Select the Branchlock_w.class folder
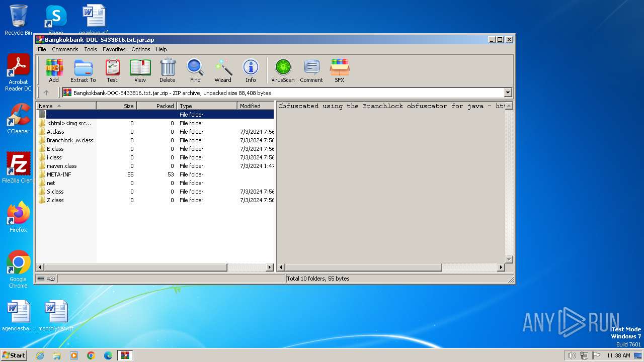 (155, 140)
